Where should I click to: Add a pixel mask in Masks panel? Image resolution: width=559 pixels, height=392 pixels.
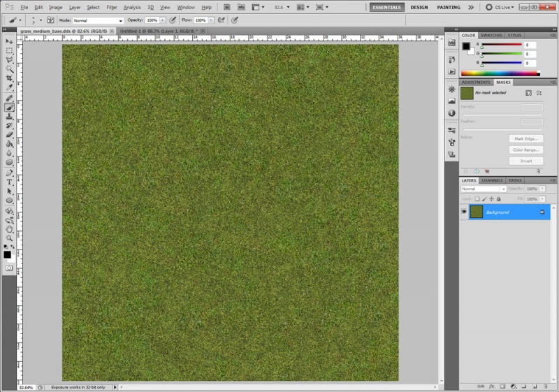[x=528, y=92]
